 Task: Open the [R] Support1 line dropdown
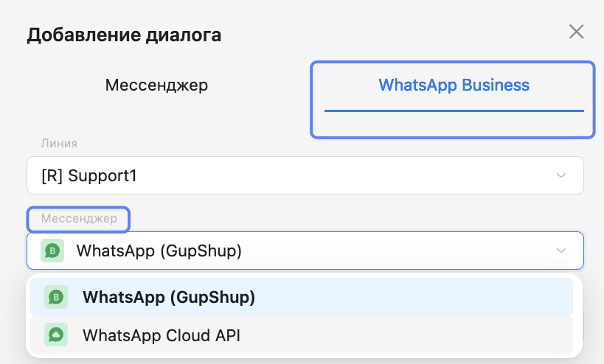(305, 175)
